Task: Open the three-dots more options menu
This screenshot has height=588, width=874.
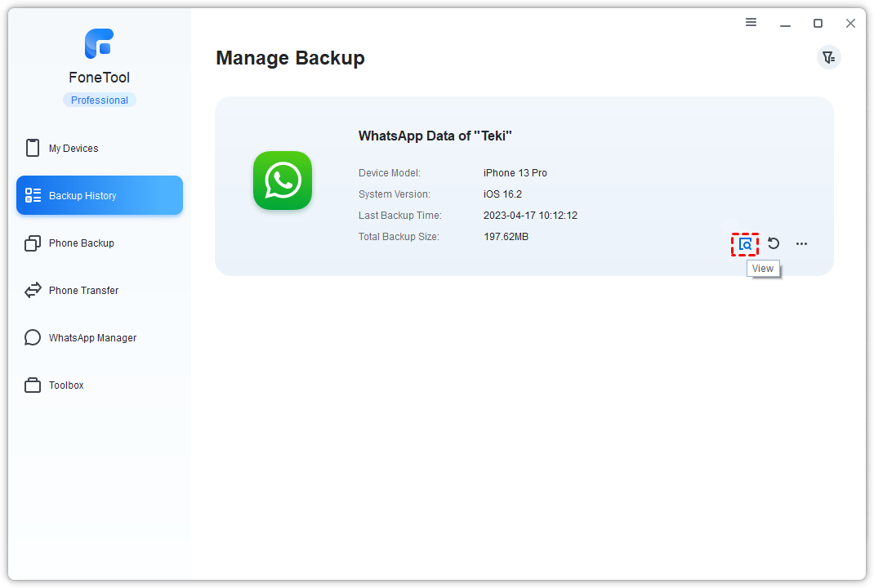Action: [801, 243]
